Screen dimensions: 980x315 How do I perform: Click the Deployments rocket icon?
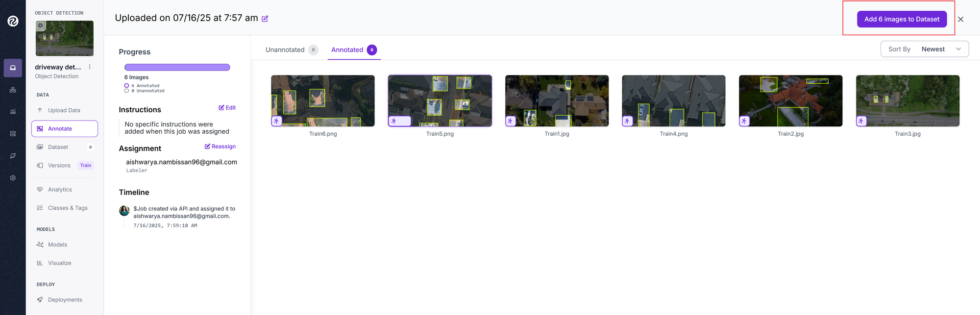pyautogui.click(x=40, y=300)
